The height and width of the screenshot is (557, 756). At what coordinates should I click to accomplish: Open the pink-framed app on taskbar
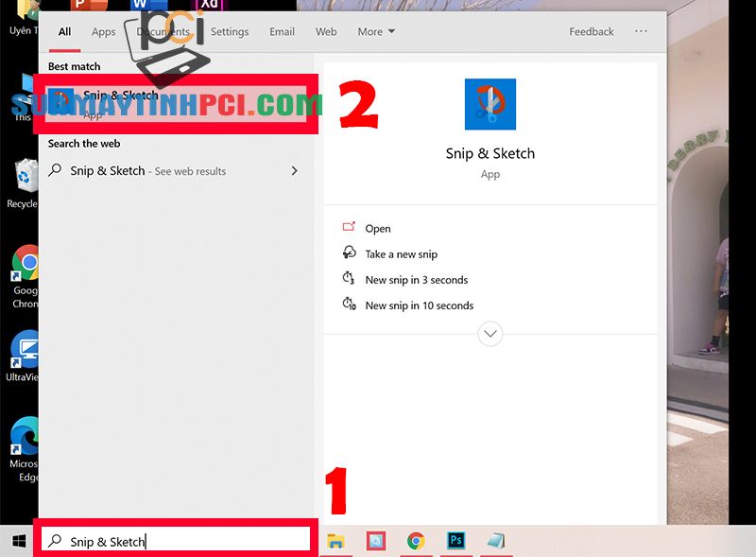pyautogui.click(x=376, y=541)
